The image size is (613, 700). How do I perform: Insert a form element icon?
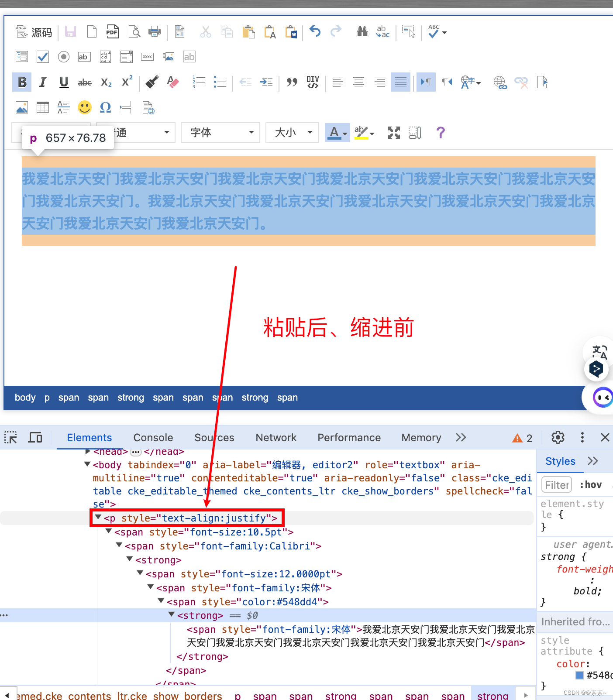tap(22, 57)
